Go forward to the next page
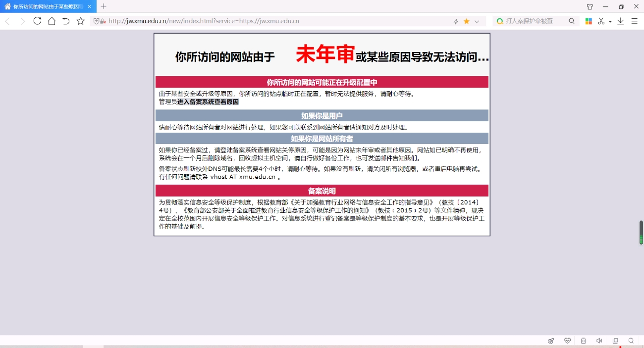Screen dimensions: 644x348 (22, 21)
